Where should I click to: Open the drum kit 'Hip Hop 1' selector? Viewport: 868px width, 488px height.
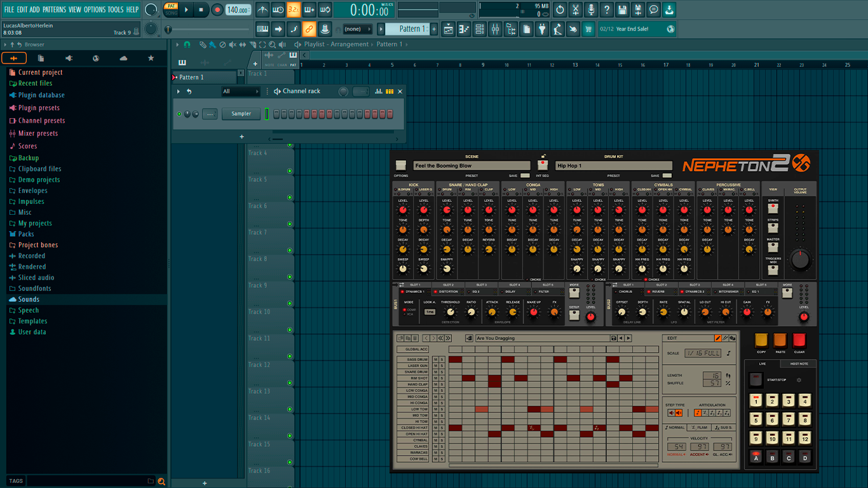(613, 166)
